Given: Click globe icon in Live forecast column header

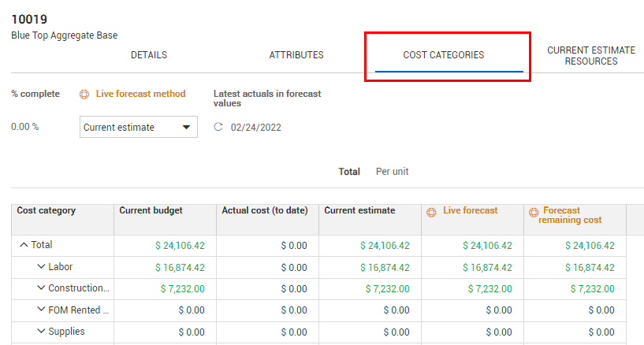Looking at the screenshot, I should (x=431, y=211).
